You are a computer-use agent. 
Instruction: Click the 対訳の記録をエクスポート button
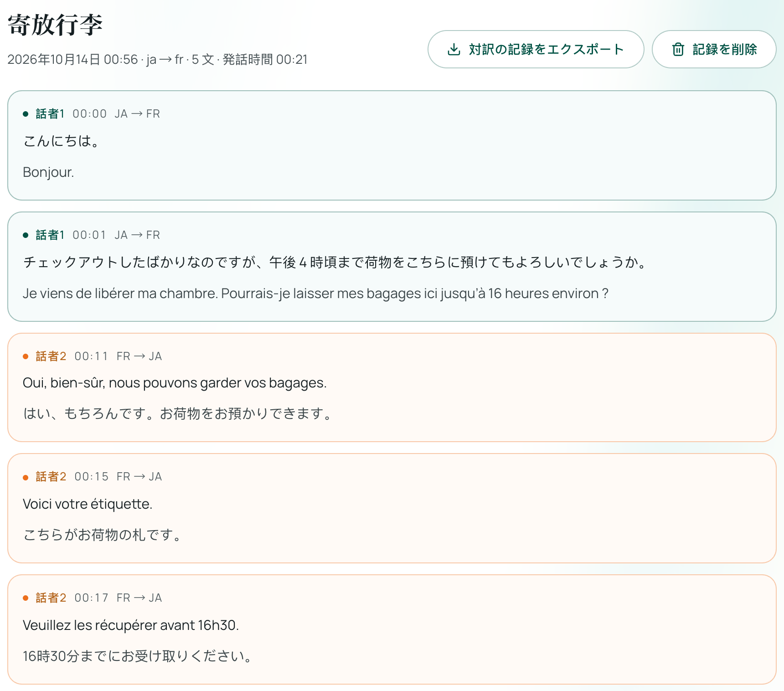pos(536,49)
